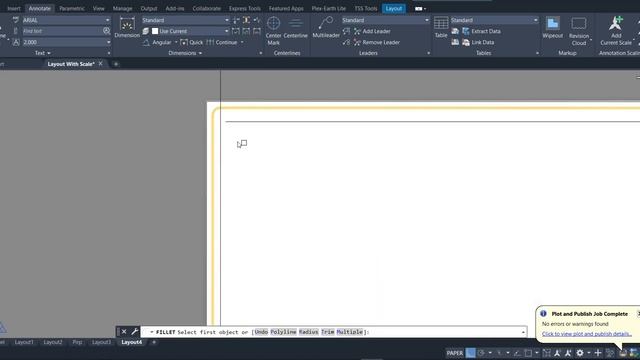
Task: Switch to Layout1 tab
Action: tap(24, 342)
